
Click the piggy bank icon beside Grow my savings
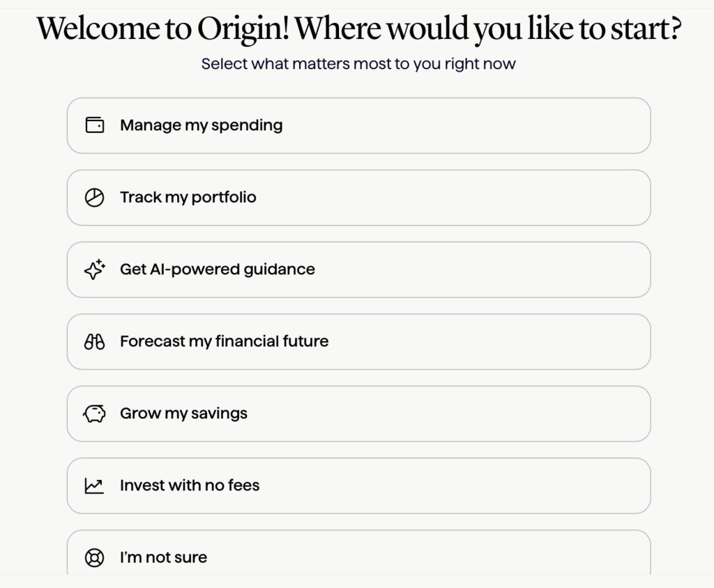click(x=94, y=413)
